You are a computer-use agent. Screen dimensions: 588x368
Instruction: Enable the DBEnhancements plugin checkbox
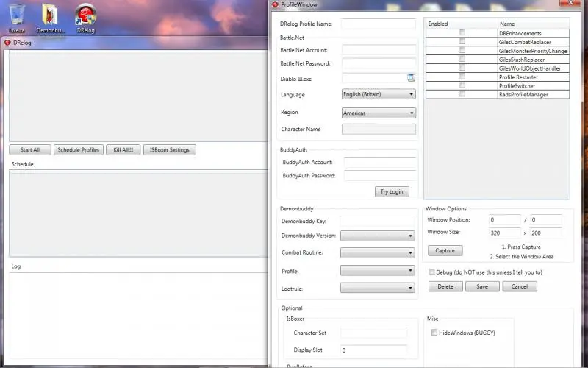click(462, 32)
